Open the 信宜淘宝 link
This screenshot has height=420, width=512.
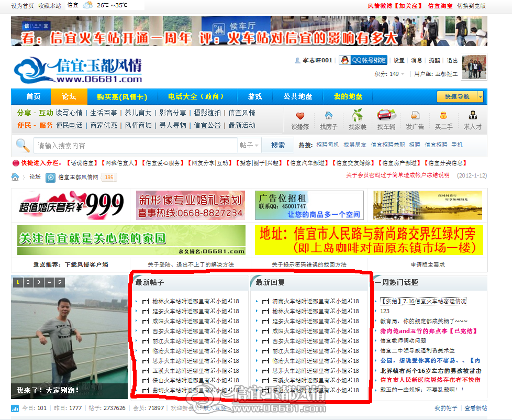tap(440, 6)
